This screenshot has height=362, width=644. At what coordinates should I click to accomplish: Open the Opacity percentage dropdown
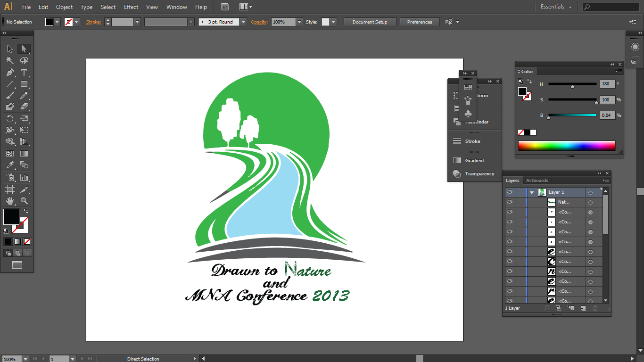pyautogui.click(x=299, y=22)
